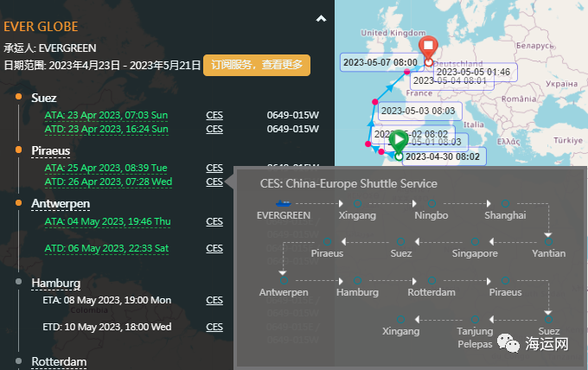Click ATA: 23 Apr 2023, 07:03 Sun
This screenshot has width=588, height=370.
[x=106, y=116]
